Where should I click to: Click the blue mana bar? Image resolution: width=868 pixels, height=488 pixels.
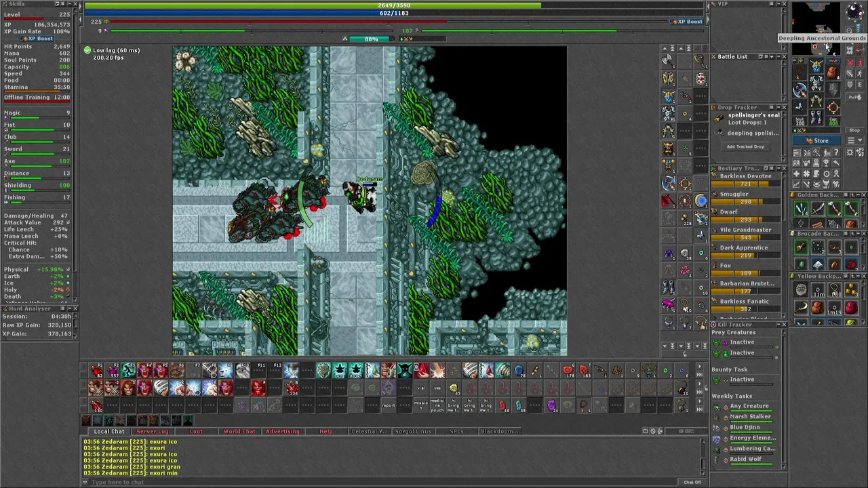(x=394, y=13)
